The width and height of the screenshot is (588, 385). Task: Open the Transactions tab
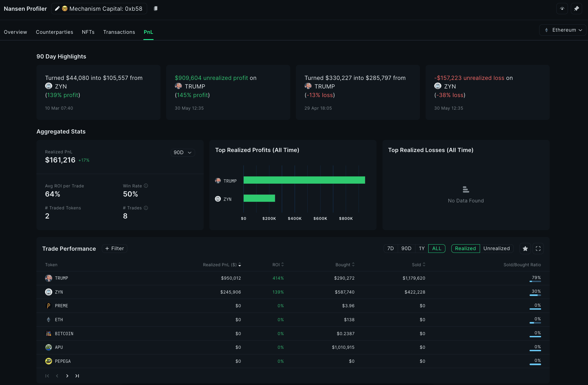119,32
